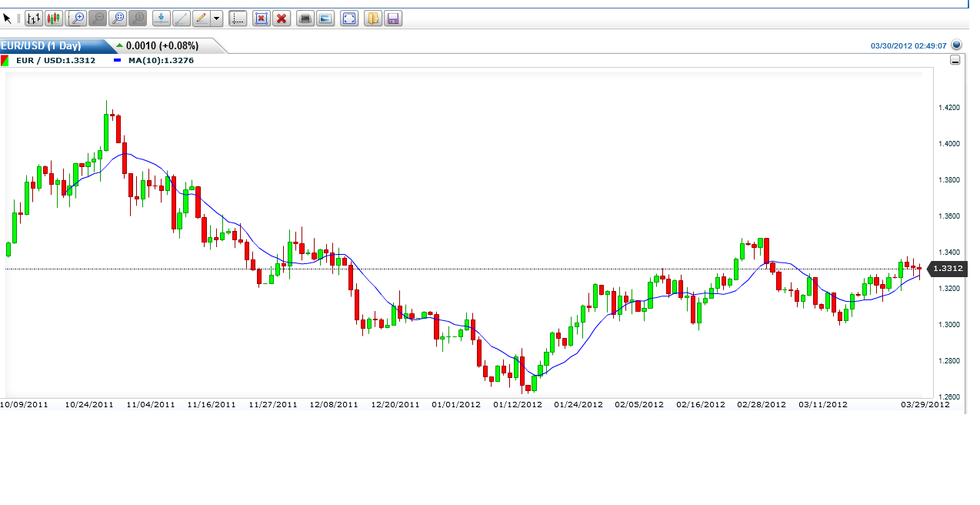Click the 02/28/2012 date axis label
The width and height of the screenshot is (980, 505).
(x=762, y=404)
